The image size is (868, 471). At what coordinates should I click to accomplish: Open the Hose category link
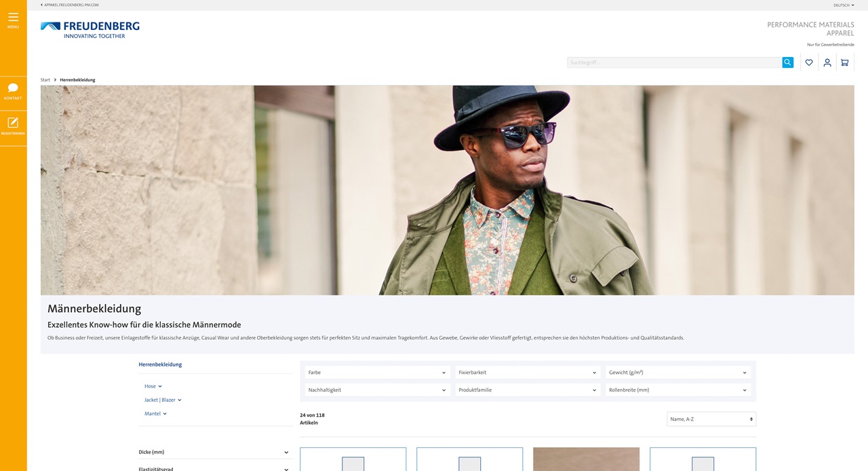151,385
